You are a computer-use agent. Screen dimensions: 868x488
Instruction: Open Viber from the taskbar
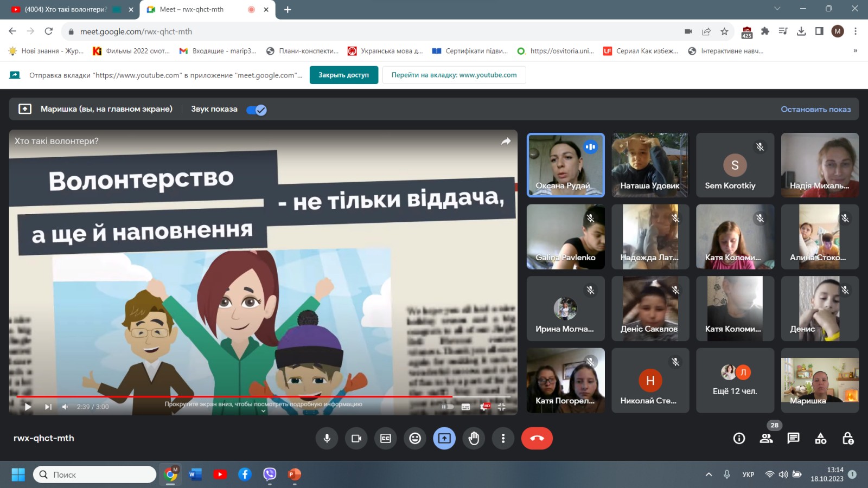click(x=270, y=474)
